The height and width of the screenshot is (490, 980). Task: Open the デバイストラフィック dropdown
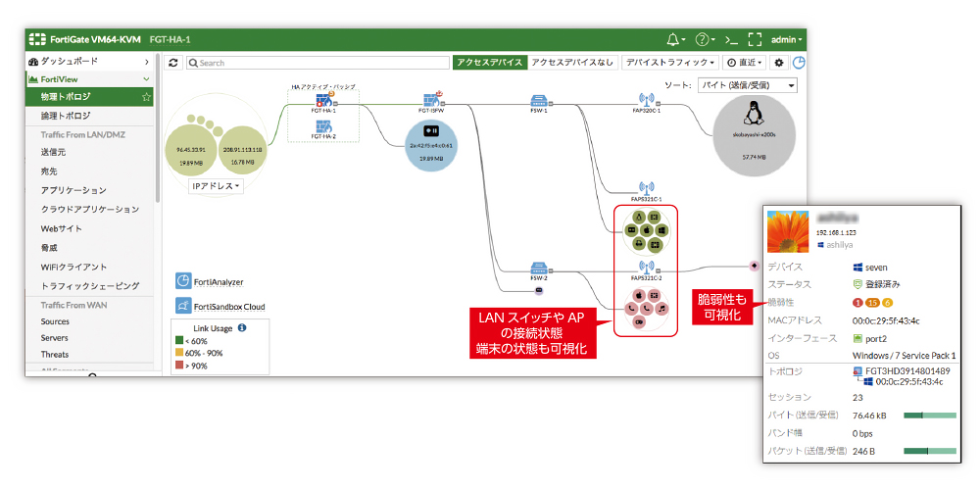click(670, 63)
